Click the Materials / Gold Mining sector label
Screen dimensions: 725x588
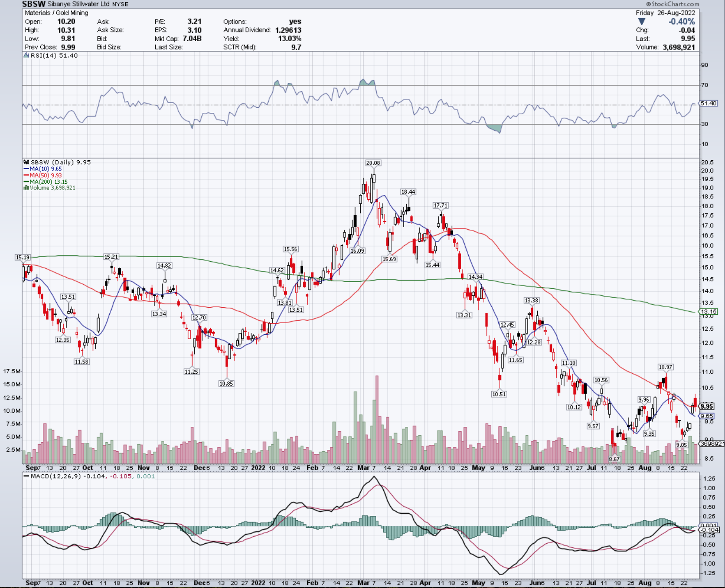(x=57, y=13)
